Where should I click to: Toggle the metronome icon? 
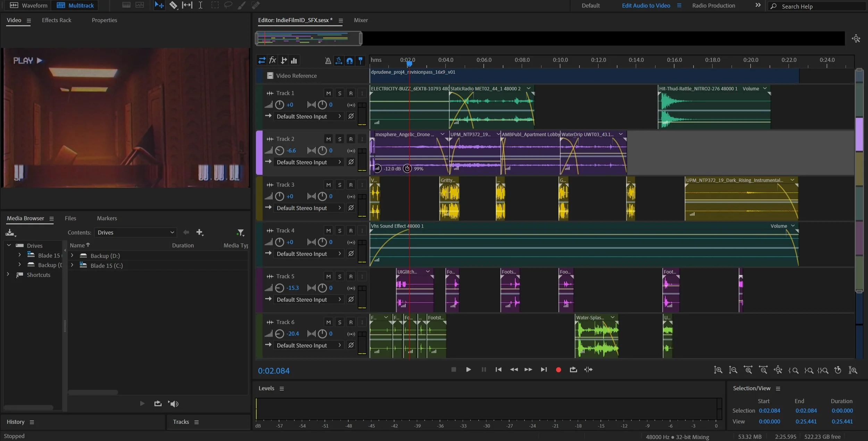click(x=328, y=61)
